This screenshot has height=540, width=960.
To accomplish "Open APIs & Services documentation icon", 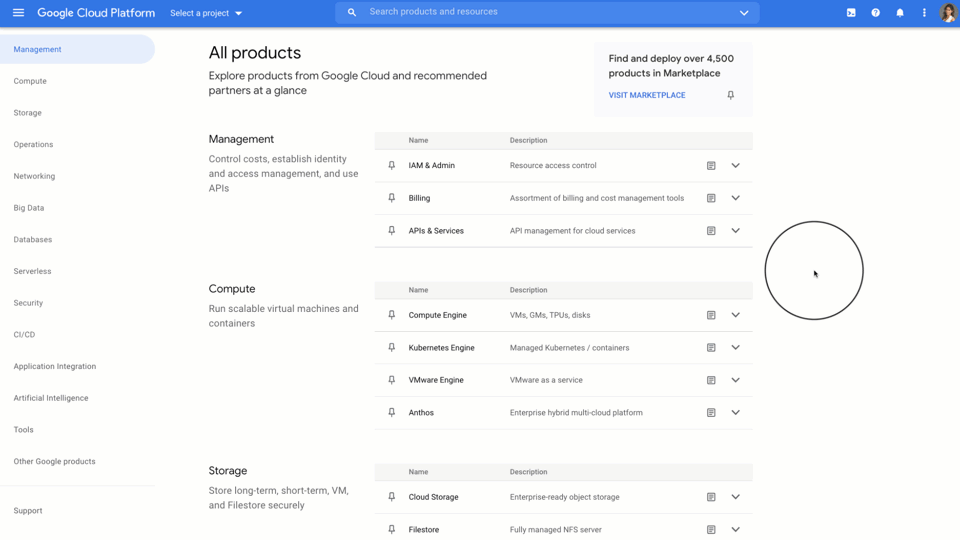I will pos(711,231).
